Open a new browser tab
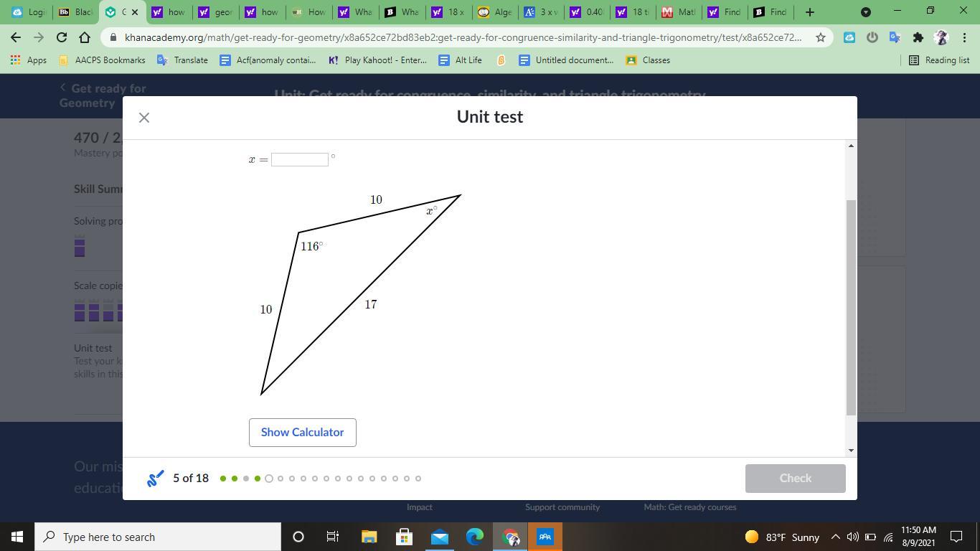This screenshot has height=551, width=980. click(x=810, y=12)
